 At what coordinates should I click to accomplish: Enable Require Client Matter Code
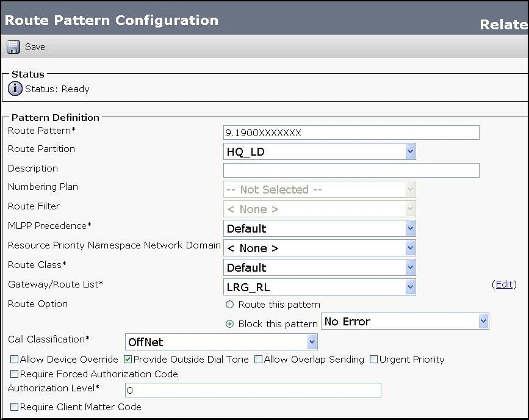click(14, 407)
